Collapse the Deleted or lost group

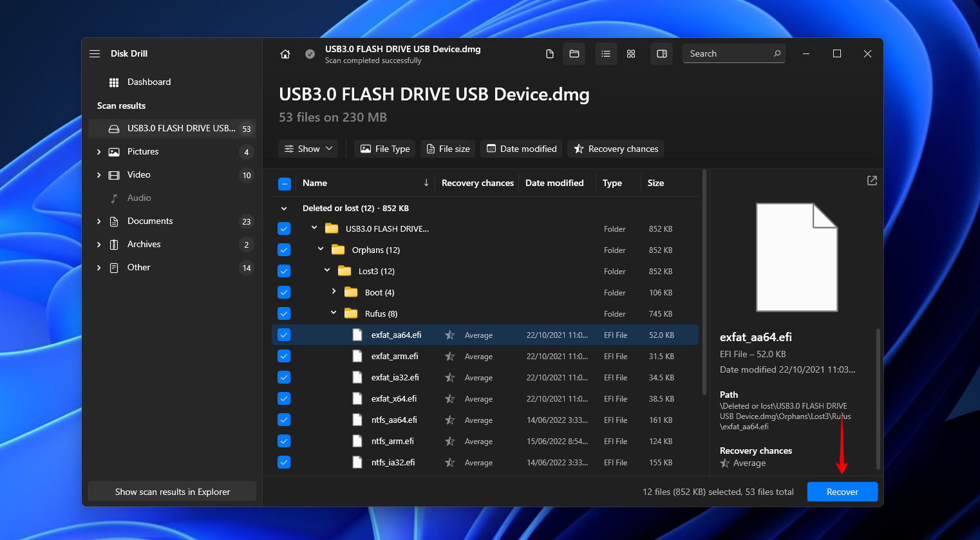[x=284, y=209]
